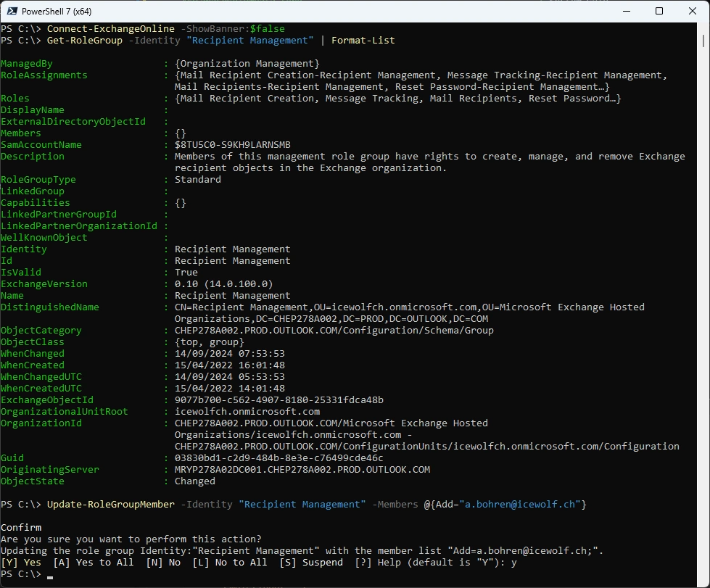Maximize the PowerShell 7 window

click(659, 11)
